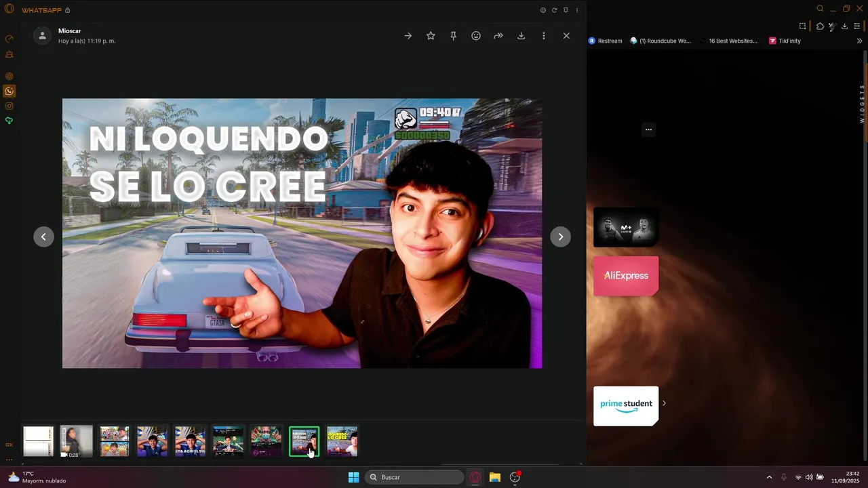Click GX label at sidebar bottom
The width and height of the screenshot is (868, 488).
coord(9,445)
